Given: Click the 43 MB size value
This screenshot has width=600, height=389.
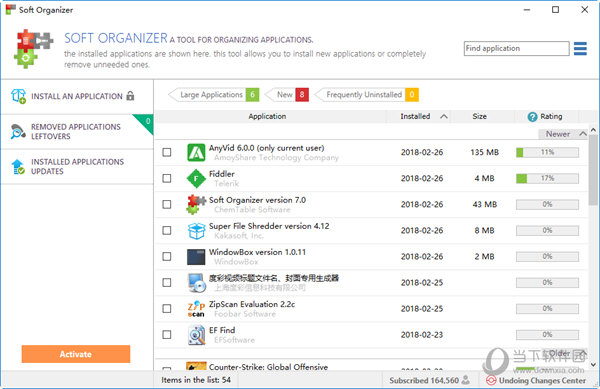Looking at the screenshot, I should [x=484, y=204].
